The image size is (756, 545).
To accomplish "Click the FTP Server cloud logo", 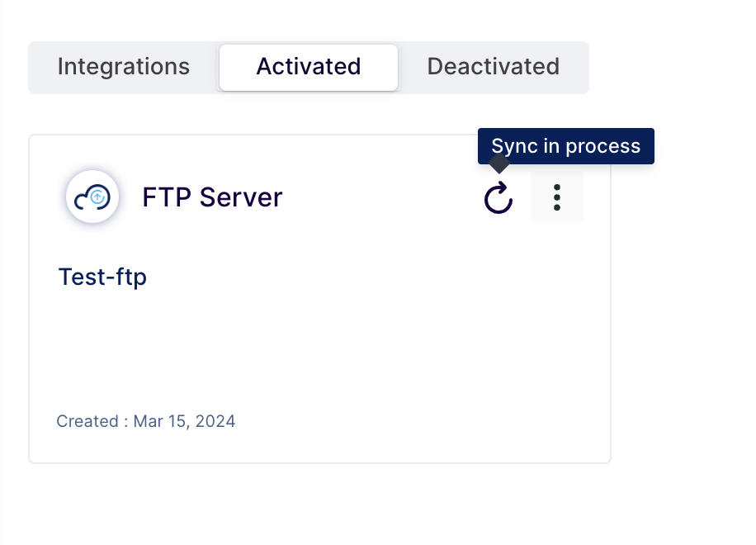I will (x=92, y=197).
